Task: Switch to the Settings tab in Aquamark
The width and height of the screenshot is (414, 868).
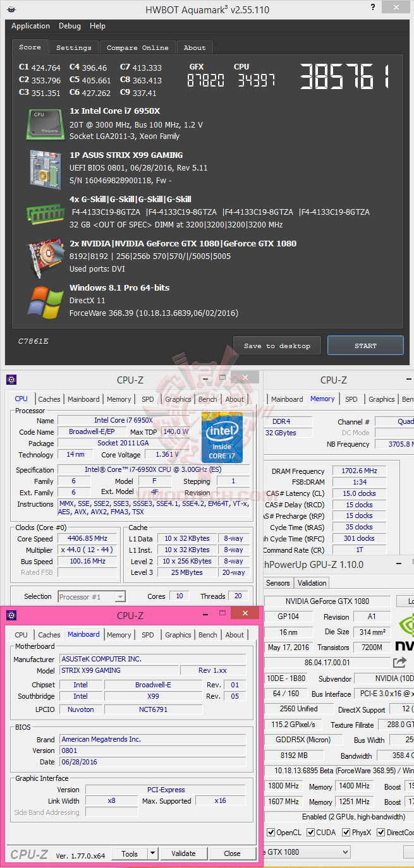Action: pos(74,47)
